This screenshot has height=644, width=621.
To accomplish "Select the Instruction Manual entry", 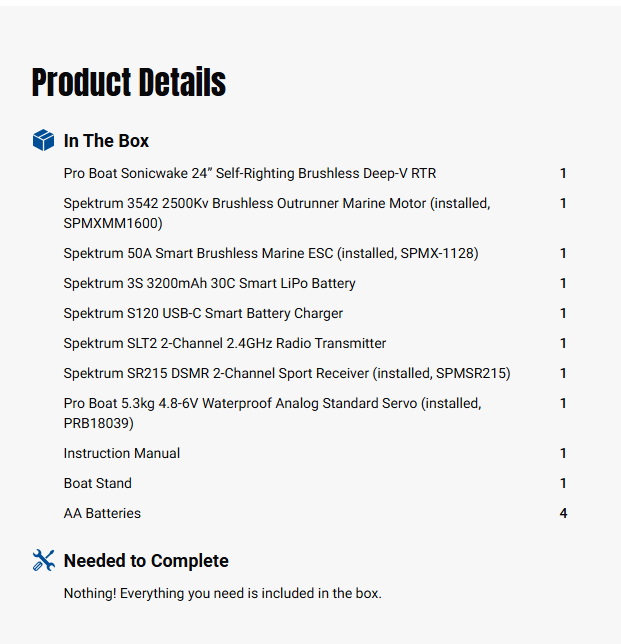I will tap(122, 453).
